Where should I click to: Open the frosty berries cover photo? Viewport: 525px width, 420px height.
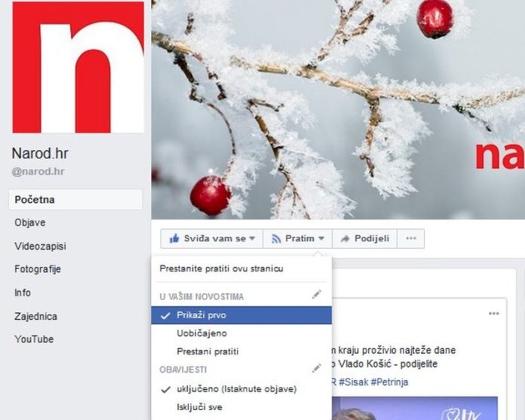point(338,109)
